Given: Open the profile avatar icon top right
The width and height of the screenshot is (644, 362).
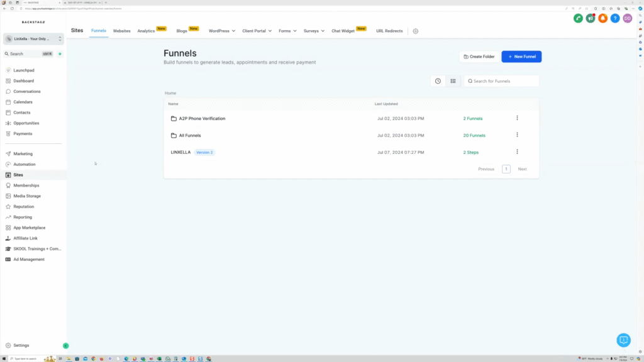Looking at the screenshot, I should (x=627, y=18).
